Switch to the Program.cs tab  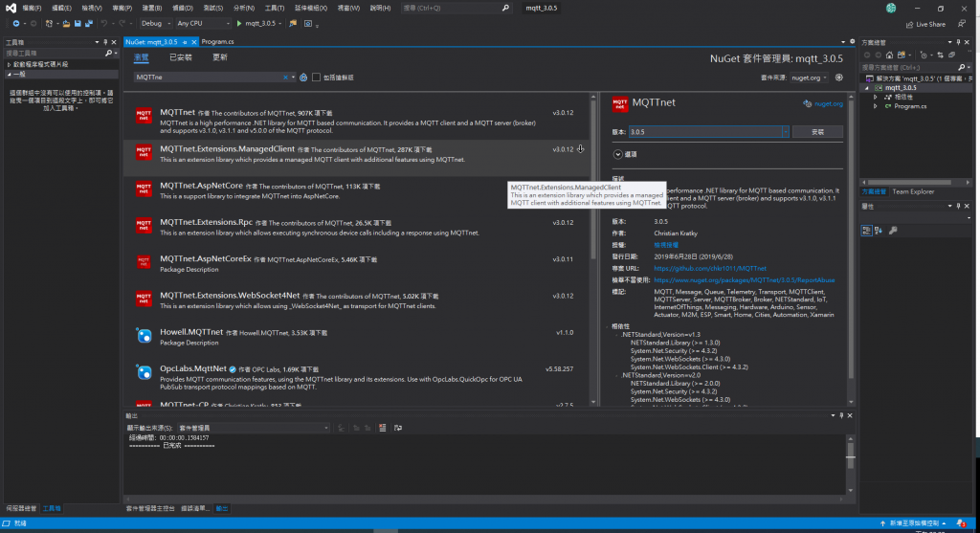(217, 42)
